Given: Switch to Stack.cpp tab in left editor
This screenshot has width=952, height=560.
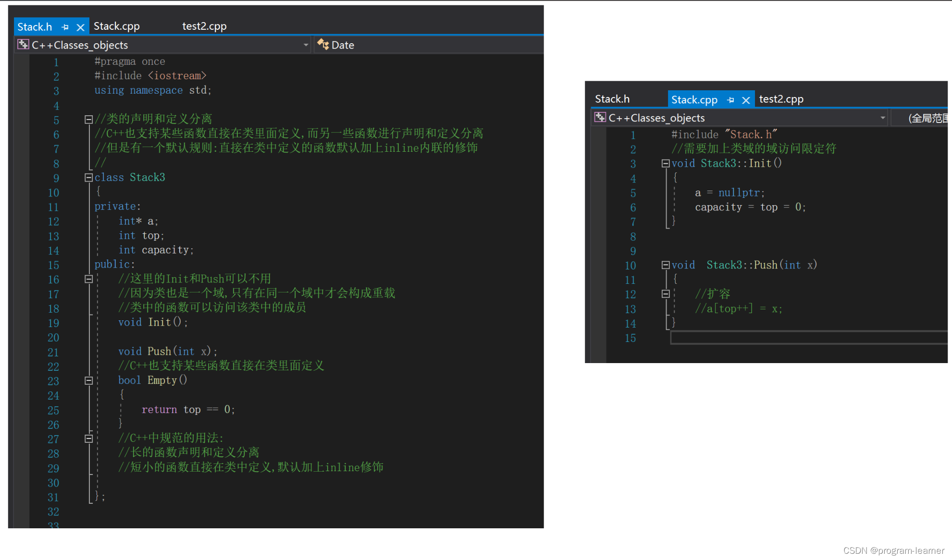Looking at the screenshot, I should (x=116, y=26).
